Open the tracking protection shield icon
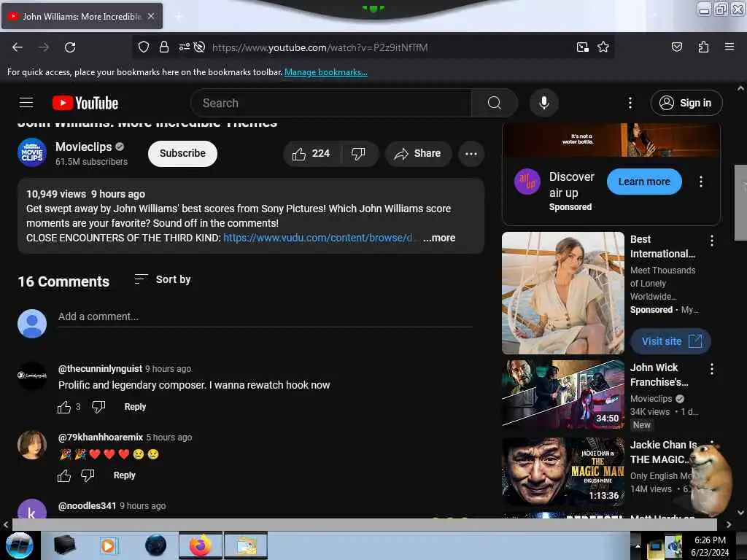Viewport: 747px width, 560px height. (x=144, y=47)
